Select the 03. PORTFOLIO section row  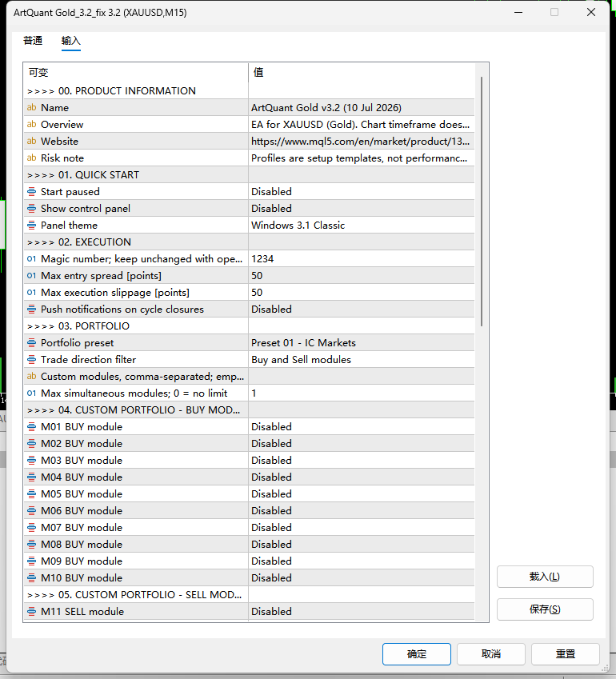(x=249, y=326)
